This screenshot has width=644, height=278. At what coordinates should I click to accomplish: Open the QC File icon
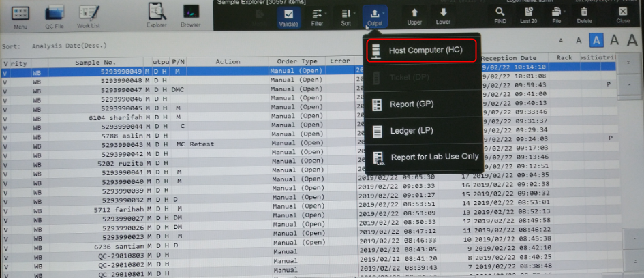point(55,16)
